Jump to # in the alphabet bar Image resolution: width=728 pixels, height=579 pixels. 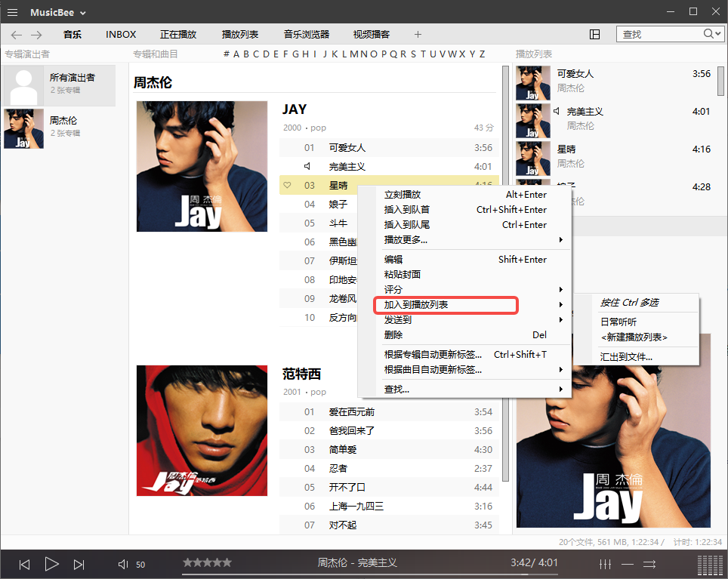click(227, 54)
